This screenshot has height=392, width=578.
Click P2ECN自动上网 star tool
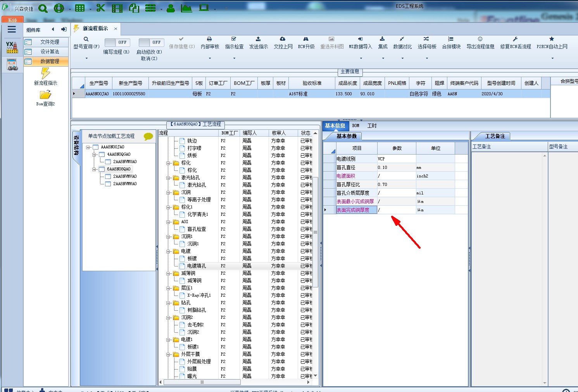click(552, 43)
